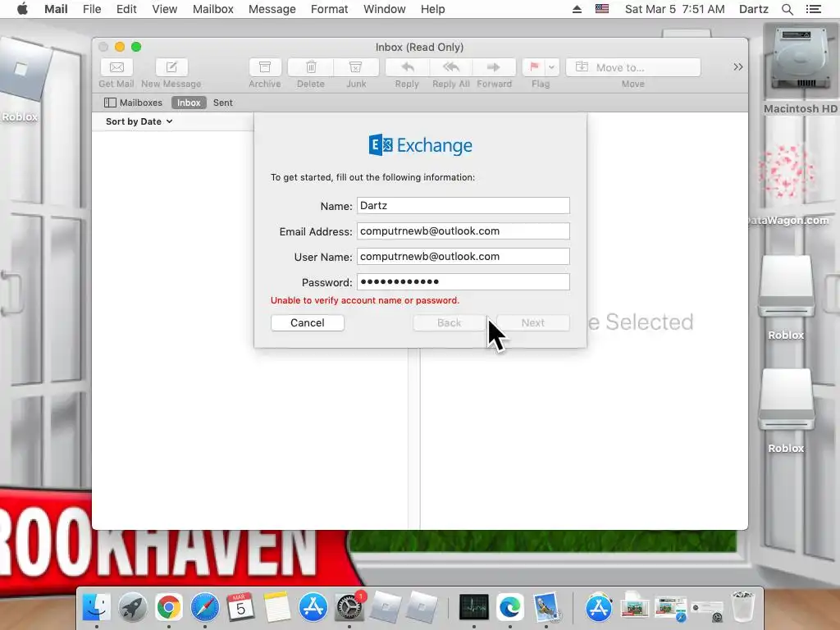
Task: Open the Flag color dropdown arrow
Action: tap(552, 67)
